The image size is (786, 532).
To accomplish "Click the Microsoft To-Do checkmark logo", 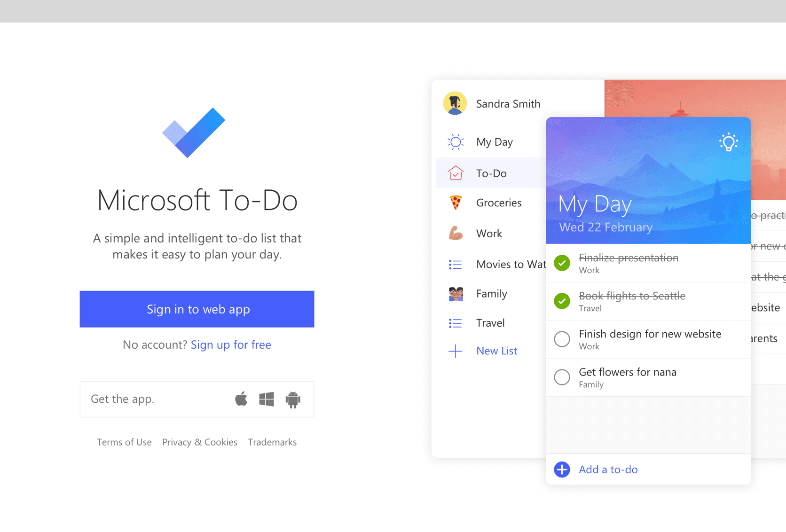I will (x=194, y=133).
